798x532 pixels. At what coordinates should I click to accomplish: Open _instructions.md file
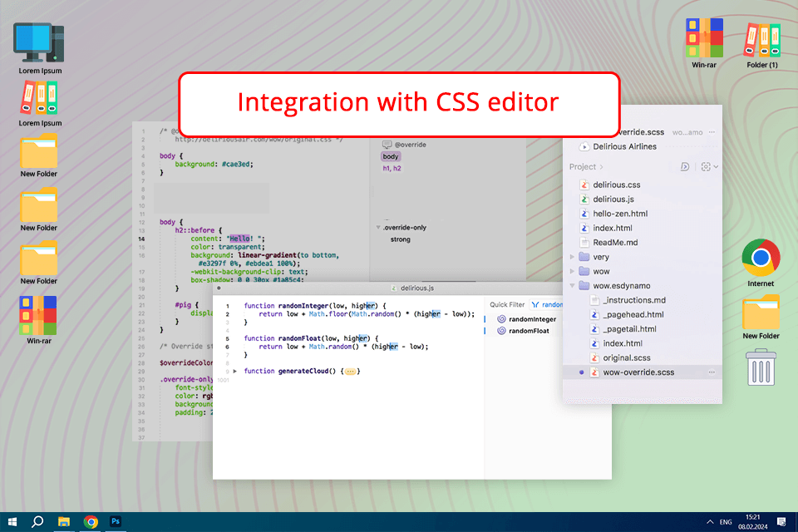[x=634, y=300]
